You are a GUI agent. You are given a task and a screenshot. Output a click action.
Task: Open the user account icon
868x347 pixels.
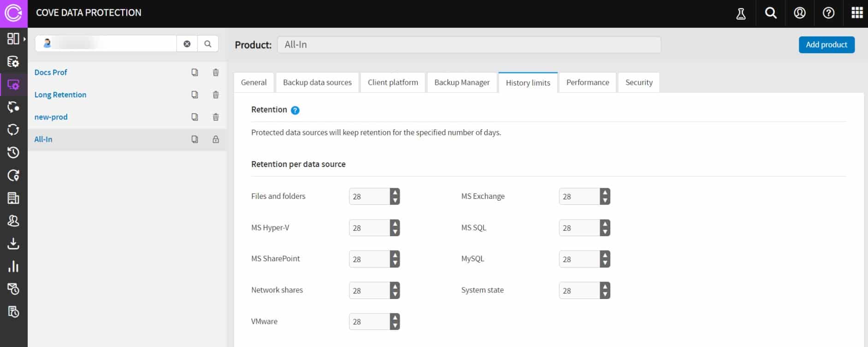(800, 13)
